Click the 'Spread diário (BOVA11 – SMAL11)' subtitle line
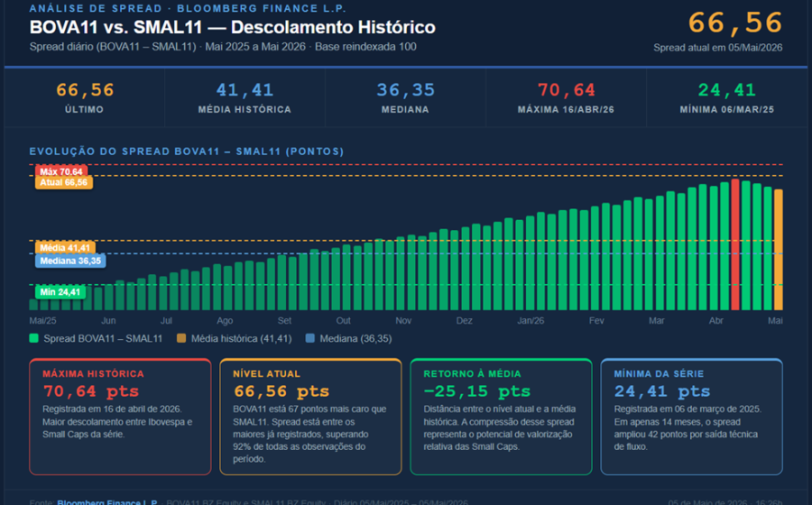The width and height of the screenshot is (812, 505). 223,47
